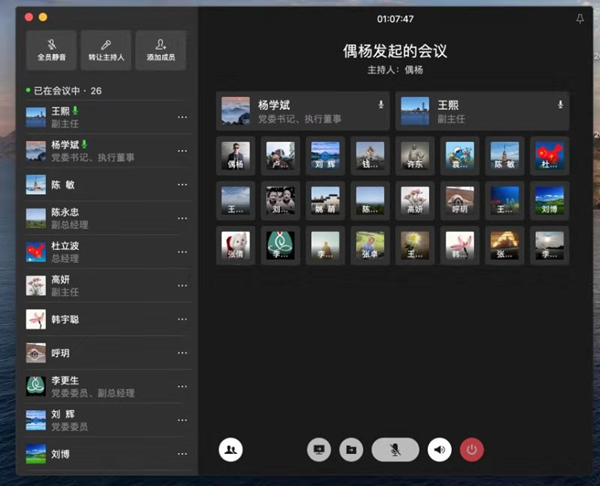Click the 钱… participant tile
Image resolution: width=600 pixels, height=486 pixels.
[x=370, y=156]
